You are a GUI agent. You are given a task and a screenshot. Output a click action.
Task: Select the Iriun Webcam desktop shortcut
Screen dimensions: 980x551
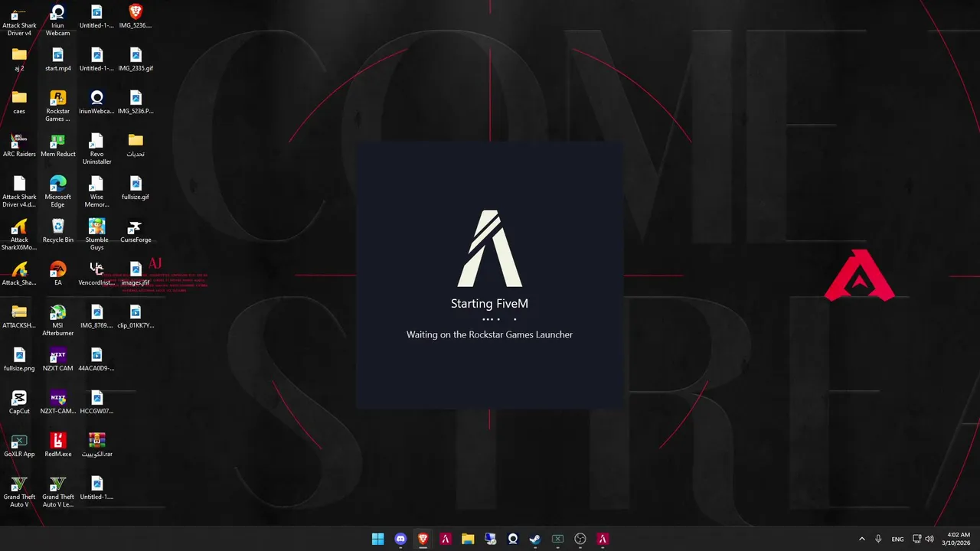(57, 21)
